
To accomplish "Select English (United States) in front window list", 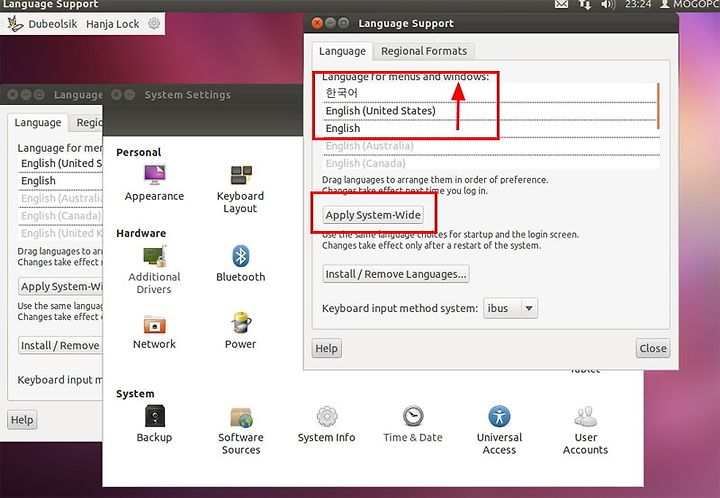I will click(x=489, y=111).
